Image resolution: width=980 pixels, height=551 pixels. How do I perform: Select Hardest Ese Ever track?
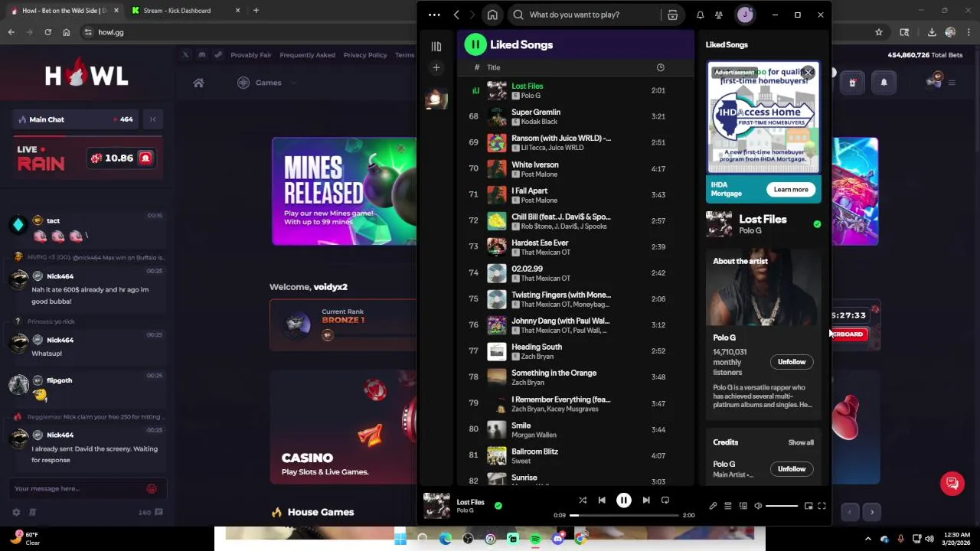pos(575,246)
